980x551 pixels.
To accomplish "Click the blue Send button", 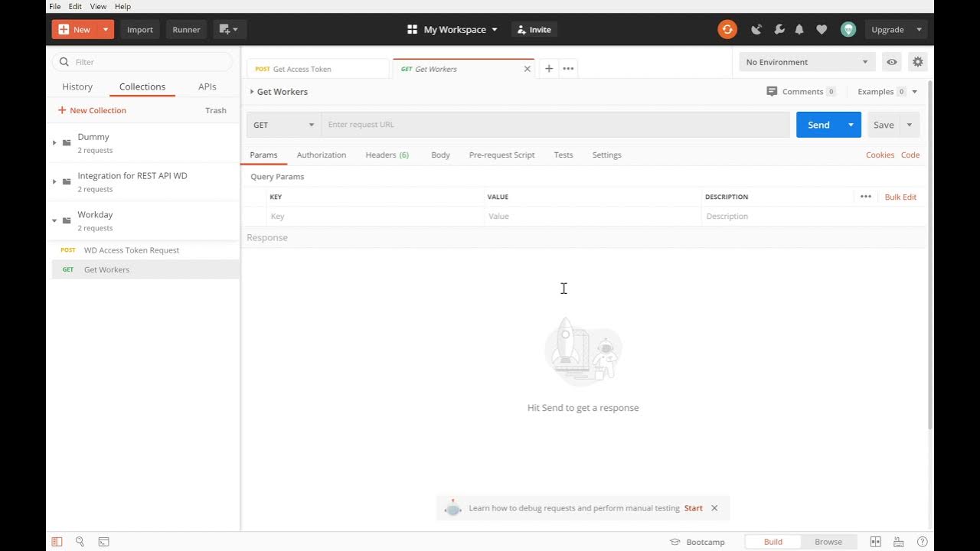I will coord(818,125).
